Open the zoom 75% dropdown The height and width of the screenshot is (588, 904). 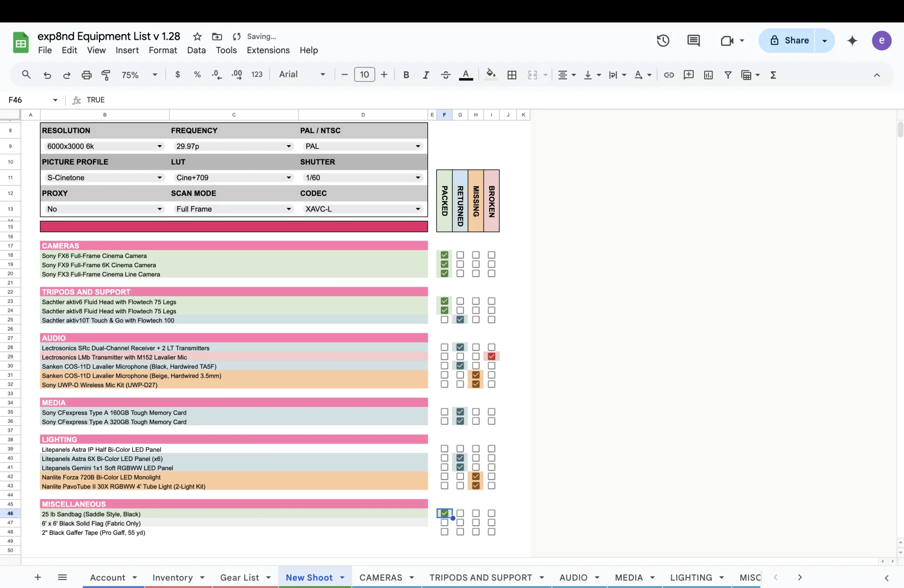[x=139, y=75]
